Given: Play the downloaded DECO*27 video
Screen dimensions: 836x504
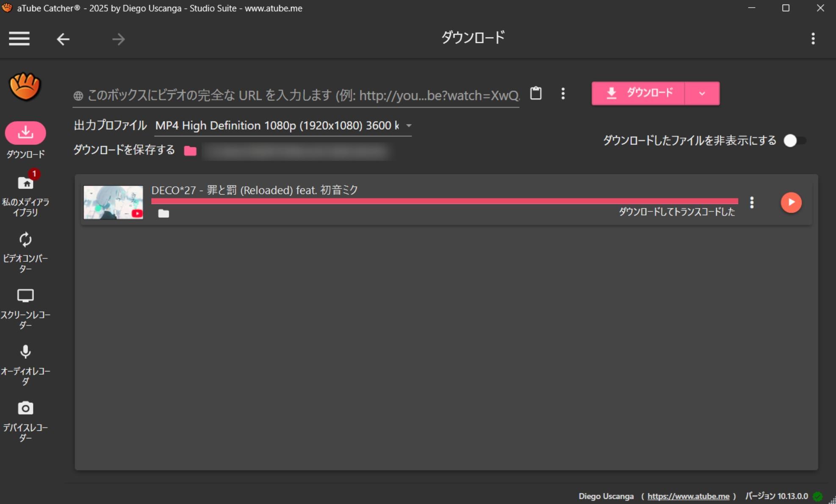Looking at the screenshot, I should pyautogui.click(x=791, y=202).
